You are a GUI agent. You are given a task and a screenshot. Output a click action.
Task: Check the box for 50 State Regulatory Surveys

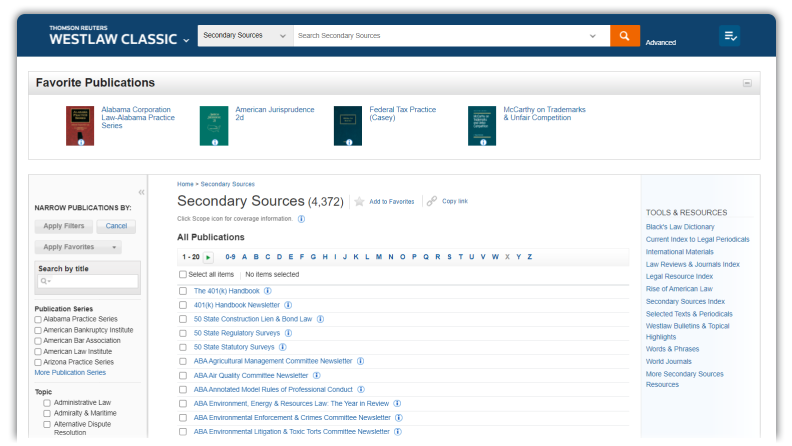(x=183, y=333)
